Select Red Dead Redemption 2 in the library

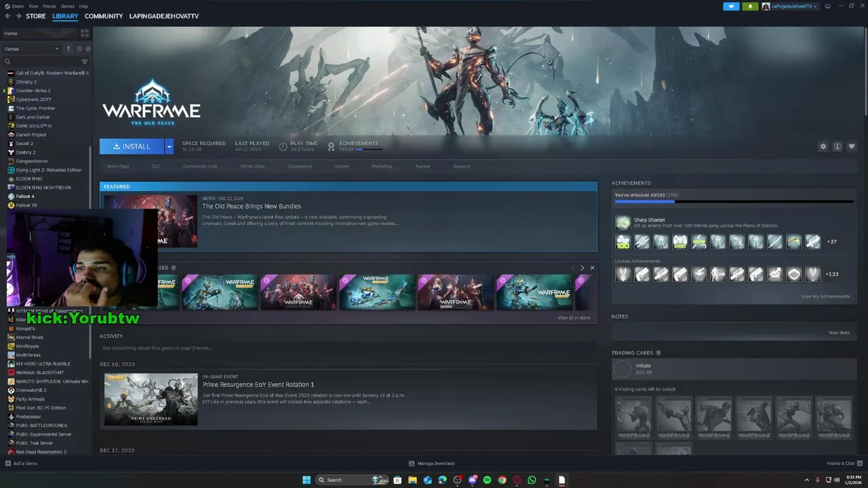41,451
